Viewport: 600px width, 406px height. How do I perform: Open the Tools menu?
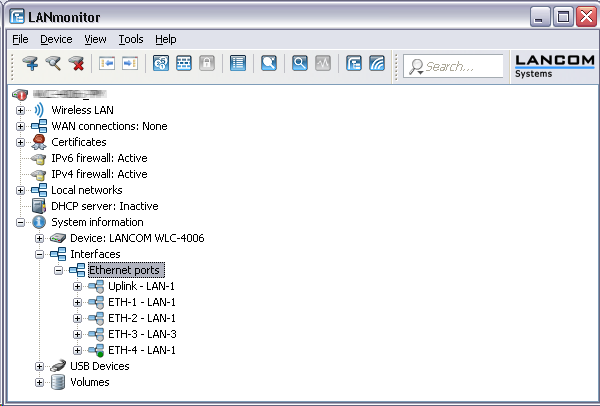pyautogui.click(x=130, y=39)
